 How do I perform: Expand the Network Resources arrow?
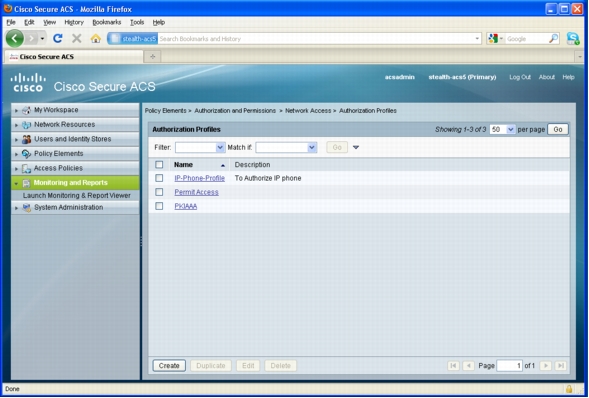[16, 125]
